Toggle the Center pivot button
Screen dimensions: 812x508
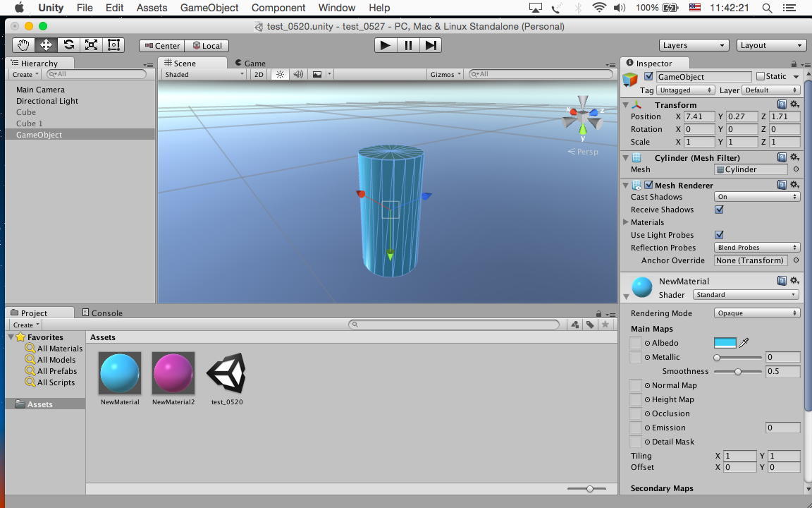point(161,46)
